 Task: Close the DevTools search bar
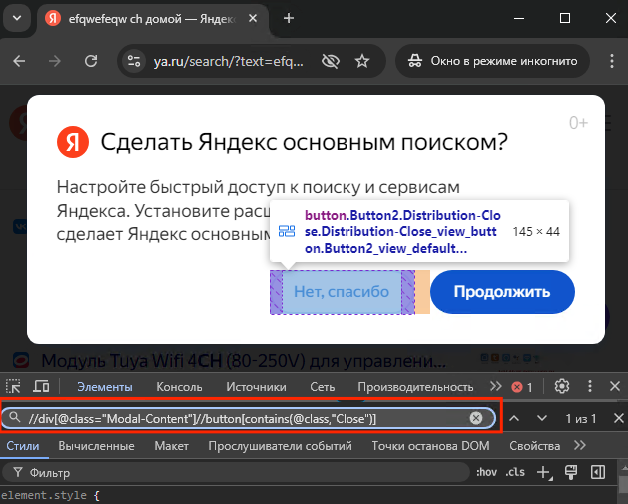tap(619, 419)
